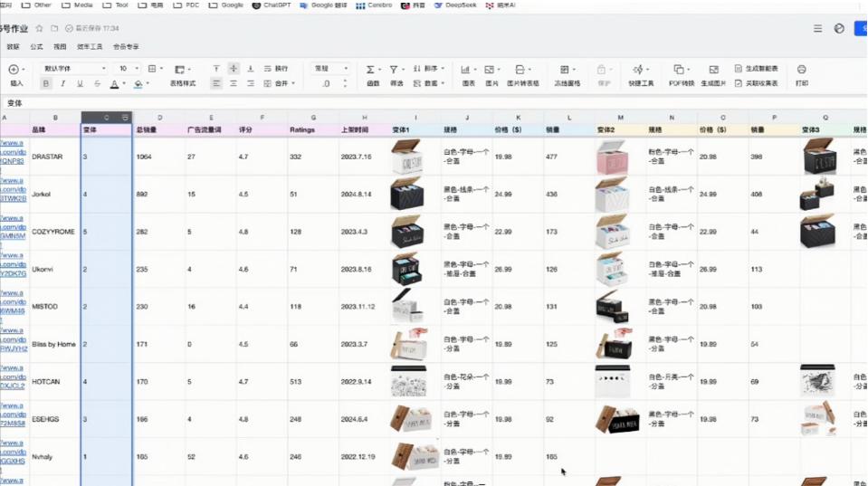Open the Google bookmarks folder
Screen dimensions: 868x486
point(226,5)
